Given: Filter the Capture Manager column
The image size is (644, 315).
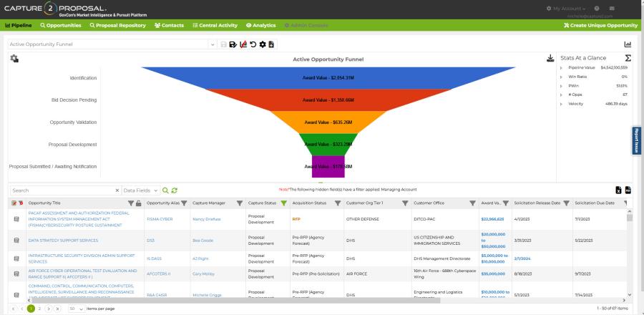Looking at the screenshot, I should 240,203.
